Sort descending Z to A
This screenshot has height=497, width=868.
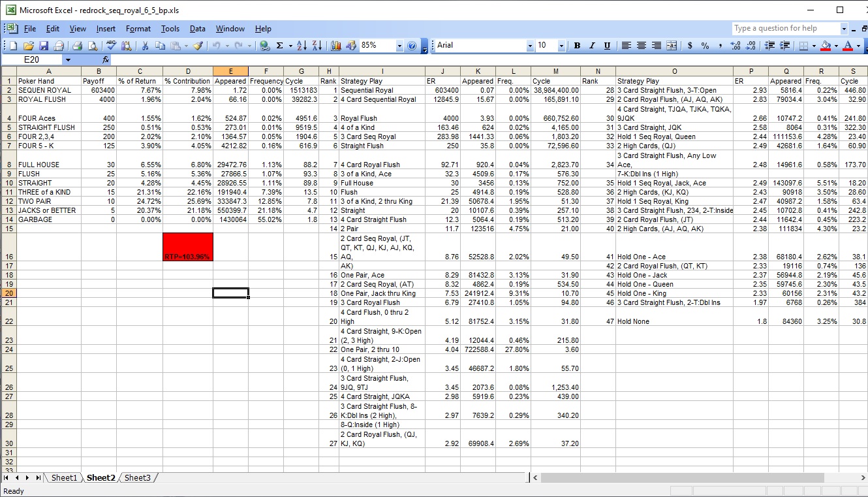click(317, 46)
